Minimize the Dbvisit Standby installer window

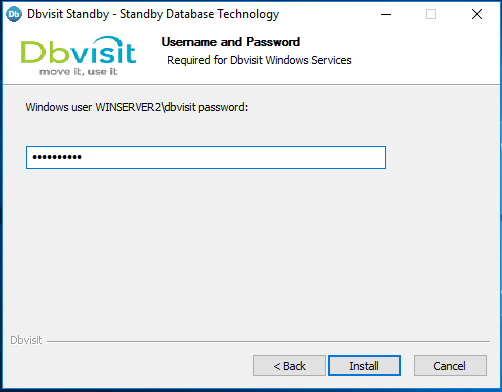(x=386, y=14)
